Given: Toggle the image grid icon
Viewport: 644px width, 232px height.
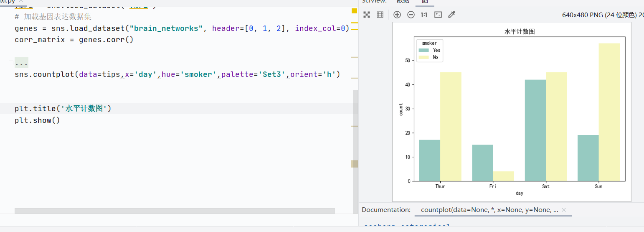Looking at the screenshot, I should point(380,15).
